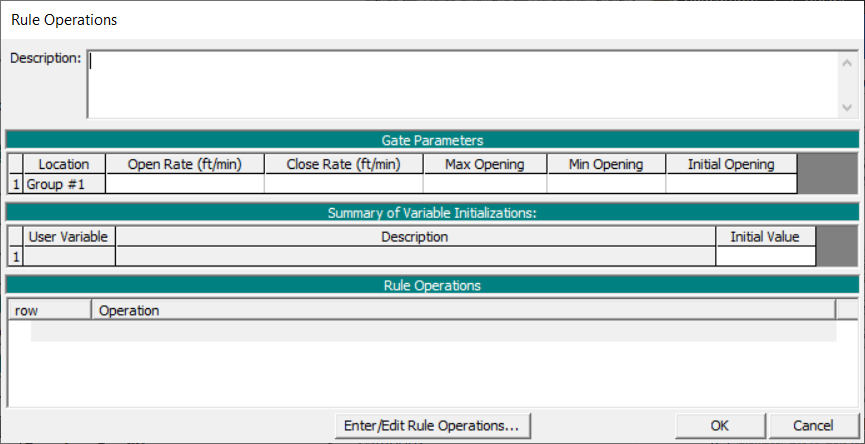Image resolution: width=865 pixels, height=444 pixels.
Task: Confirm the dialog with OK
Action: tap(719, 425)
